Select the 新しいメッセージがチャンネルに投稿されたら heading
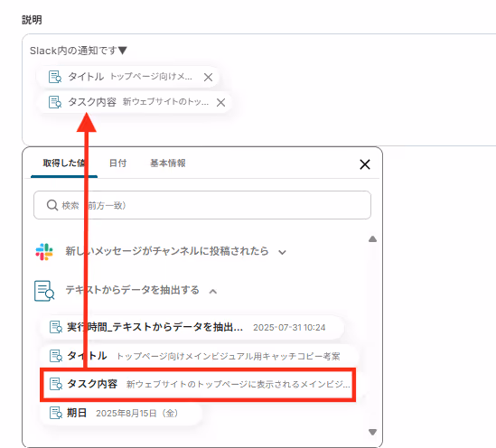This screenshot has height=448, width=496. click(x=167, y=251)
